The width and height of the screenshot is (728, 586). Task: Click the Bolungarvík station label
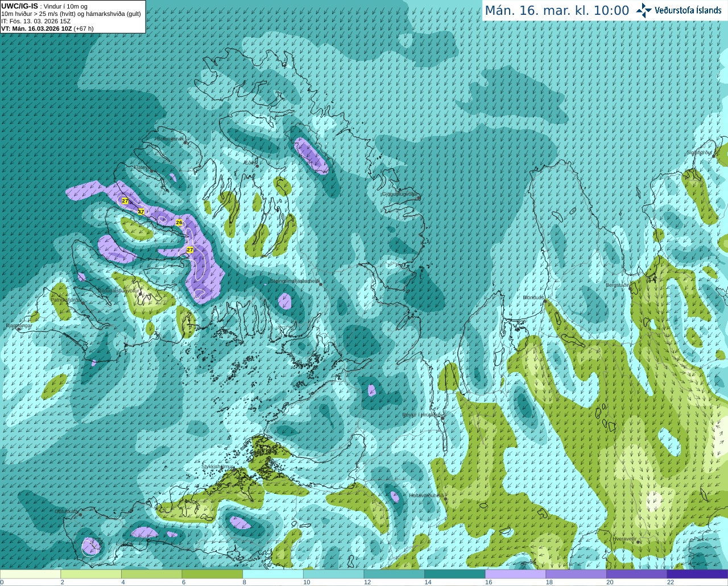coord(169,139)
